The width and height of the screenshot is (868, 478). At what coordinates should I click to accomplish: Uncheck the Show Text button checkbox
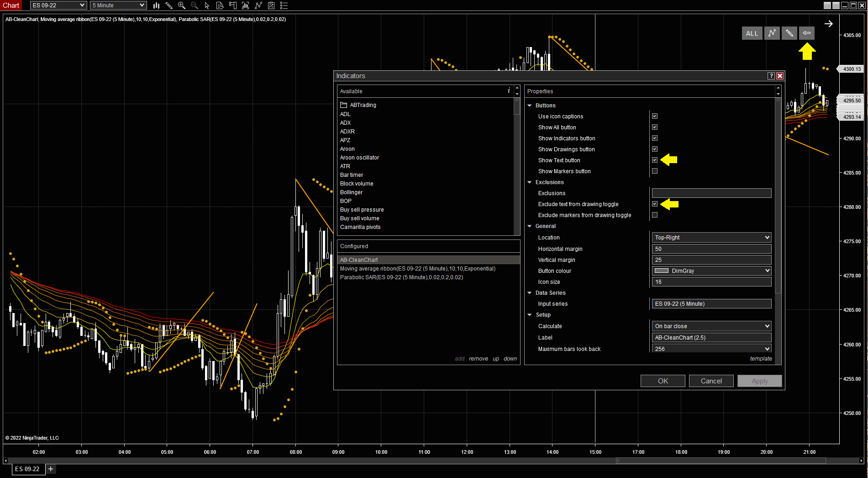[x=655, y=160]
